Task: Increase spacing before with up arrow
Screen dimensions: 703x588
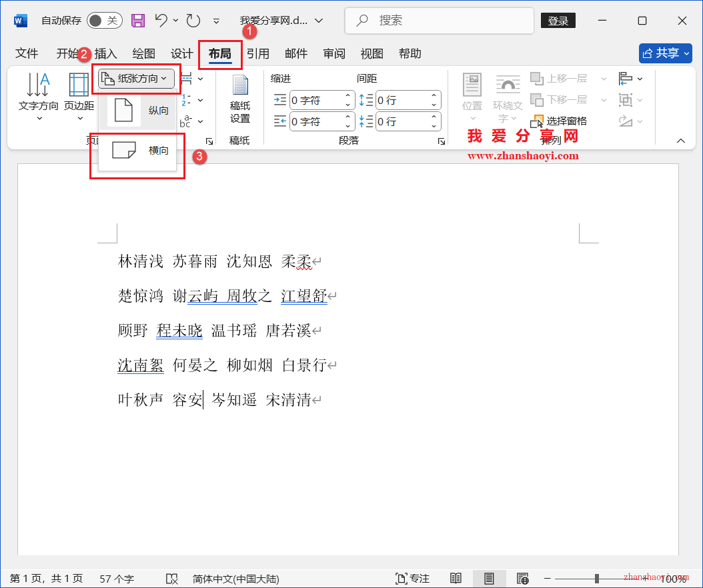Action: tap(434, 95)
